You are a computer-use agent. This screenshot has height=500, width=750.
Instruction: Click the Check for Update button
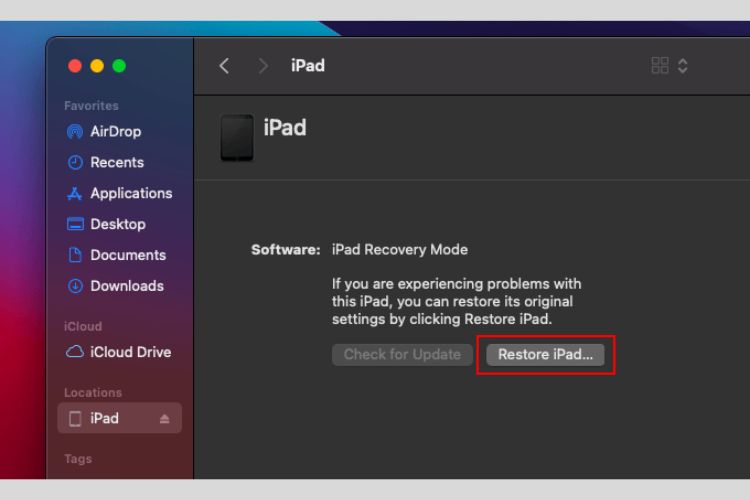[402, 355]
